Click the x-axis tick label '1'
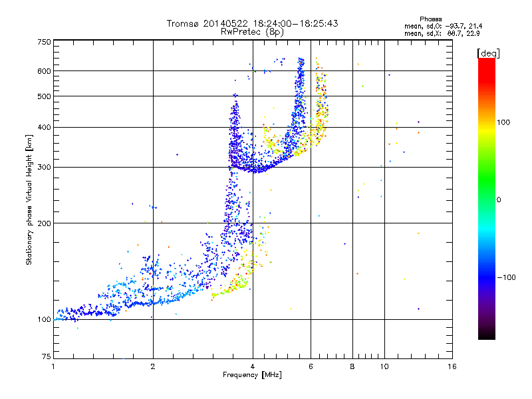This screenshot has width=532, height=399. (53, 366)
